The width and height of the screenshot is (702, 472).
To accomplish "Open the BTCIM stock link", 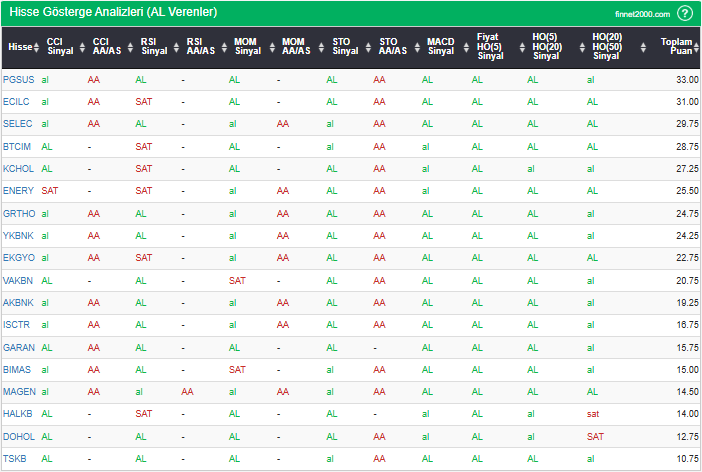I will pos(17,146).
